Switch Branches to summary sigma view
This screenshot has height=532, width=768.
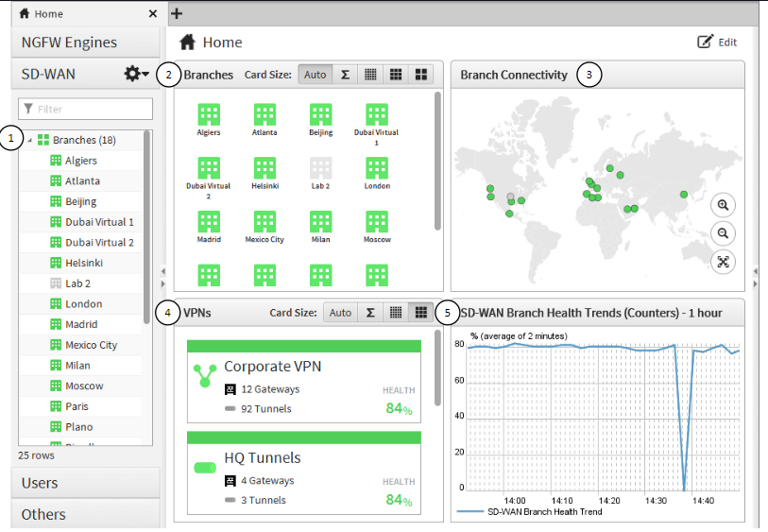(x=345, y=75)
